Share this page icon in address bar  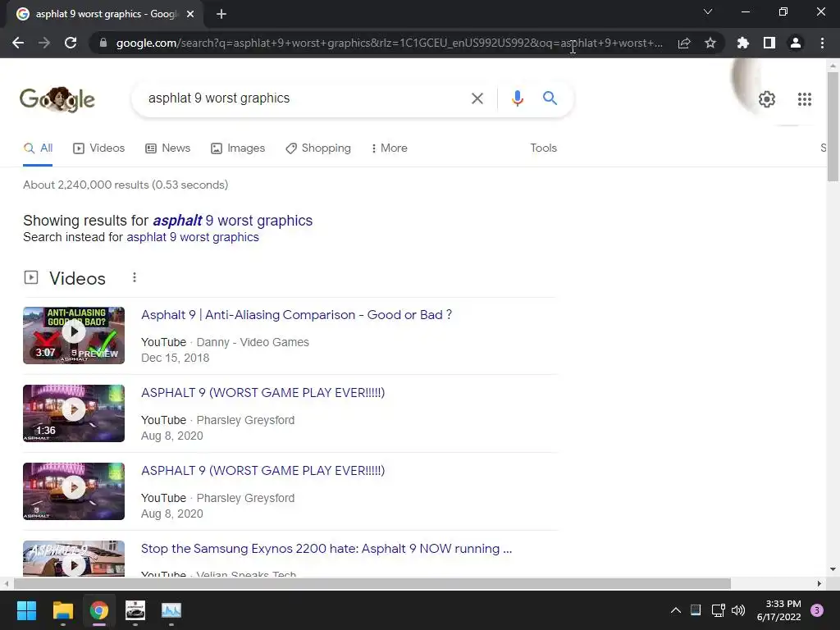click(x=684, y=43)
